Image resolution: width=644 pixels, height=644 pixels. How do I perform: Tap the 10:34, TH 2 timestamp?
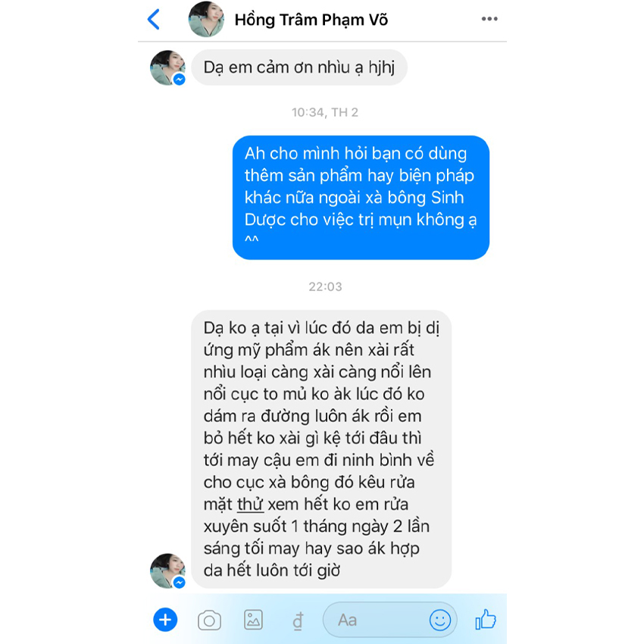(325, 112)
